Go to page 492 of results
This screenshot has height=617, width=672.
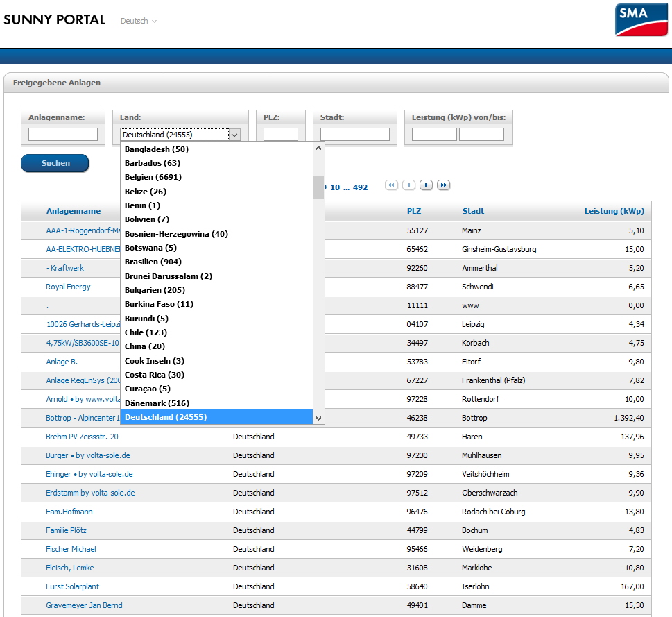pyautogui.click(x=360, y=187)
